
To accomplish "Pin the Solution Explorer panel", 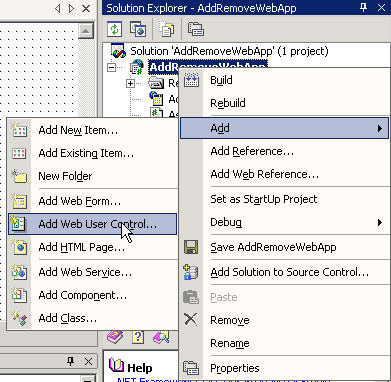I will pos(364,8).
